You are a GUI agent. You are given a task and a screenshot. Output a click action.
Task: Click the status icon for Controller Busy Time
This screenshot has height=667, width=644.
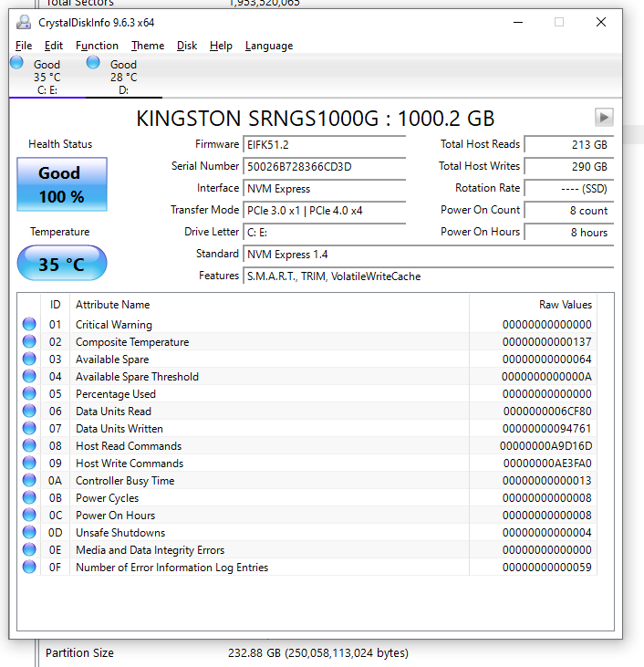(x=29, y=480)
